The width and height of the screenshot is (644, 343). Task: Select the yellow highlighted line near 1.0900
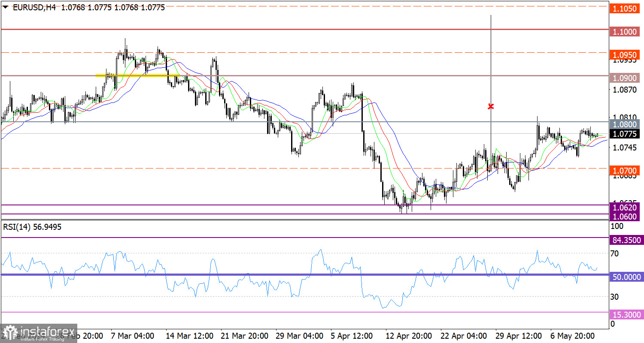coord(138,75)
